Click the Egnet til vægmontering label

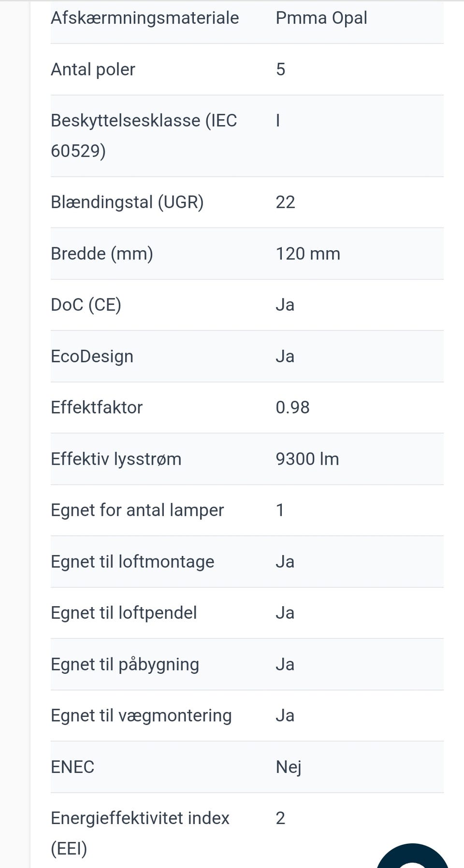click(x=141, y=715)
